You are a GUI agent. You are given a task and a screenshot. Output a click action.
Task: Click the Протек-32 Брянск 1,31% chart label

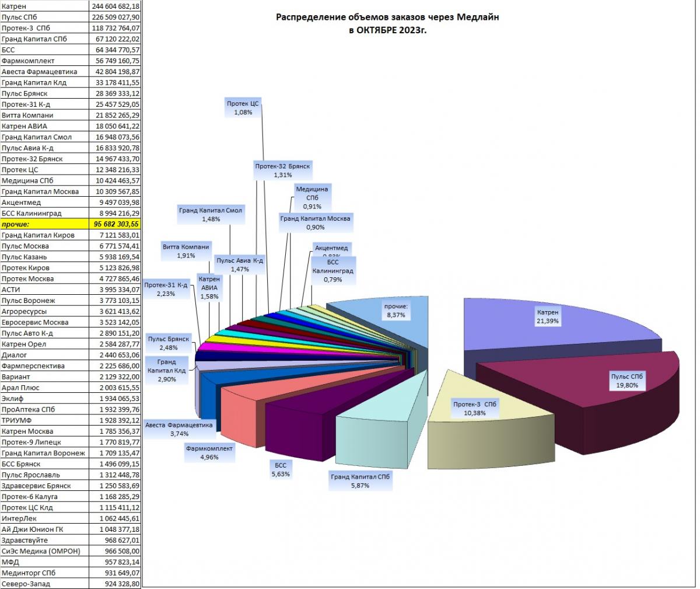pyautogui.click(x=282, y=170)
